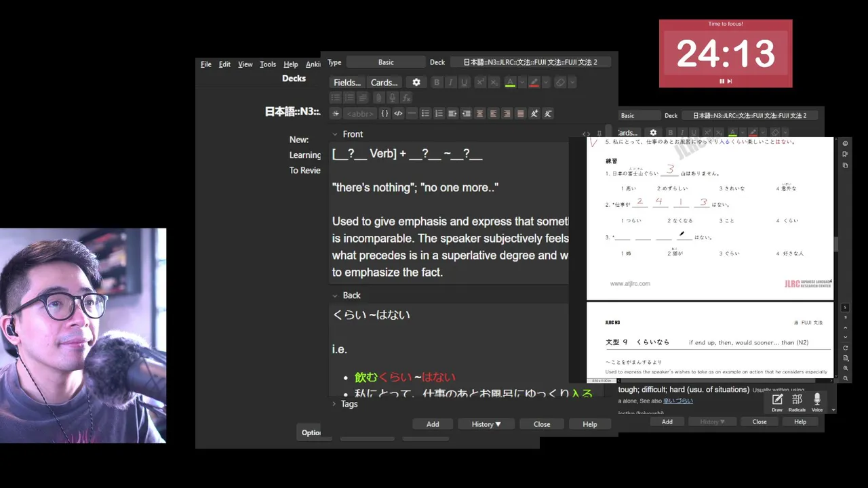Click the furigana remove icon with minus
The width and height of the screenshot is (868, 488).
click(548, 113)
